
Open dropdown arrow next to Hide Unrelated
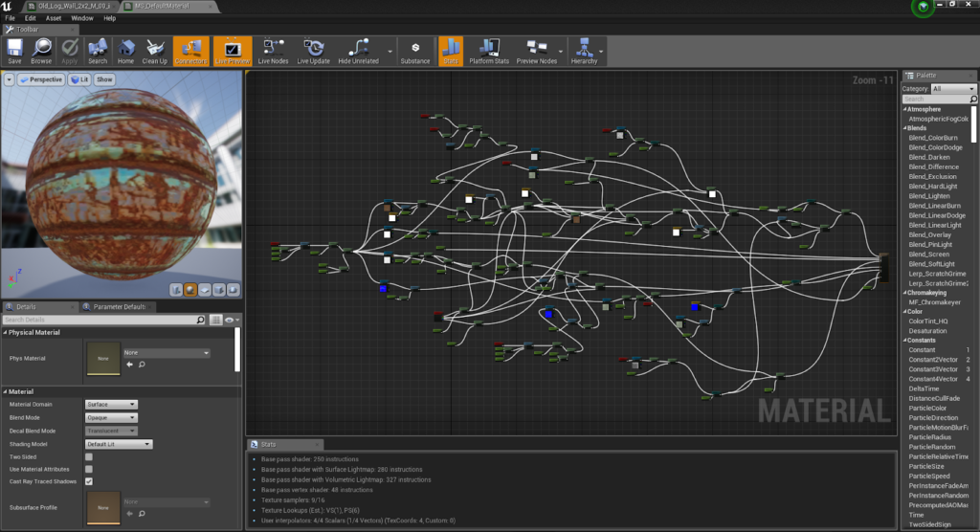tap(390, 52)
